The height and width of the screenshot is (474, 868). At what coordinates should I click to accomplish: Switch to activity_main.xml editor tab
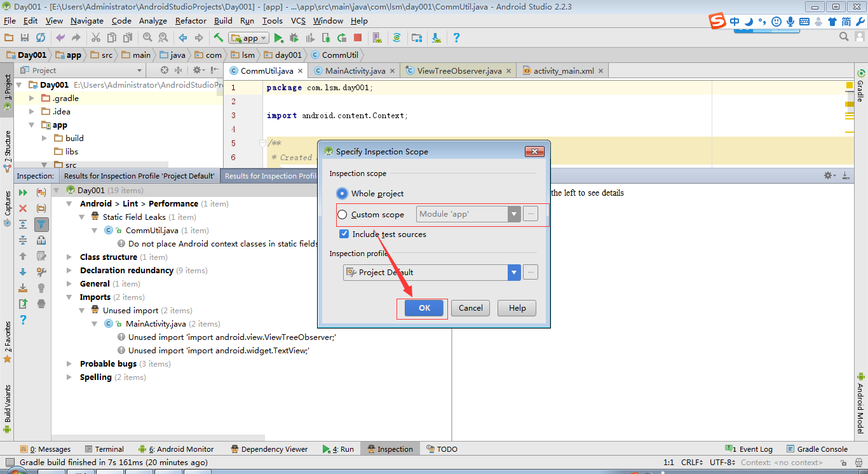(564, 71)
